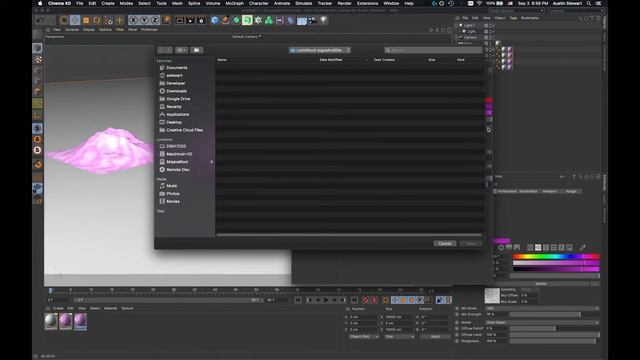Open the MoGraph menu
This screenshot has width=640, height=360.
tap(234, 3)
